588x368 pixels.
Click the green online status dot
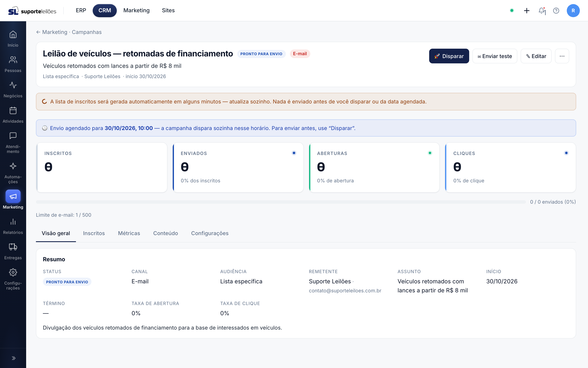tap(512, 10)
